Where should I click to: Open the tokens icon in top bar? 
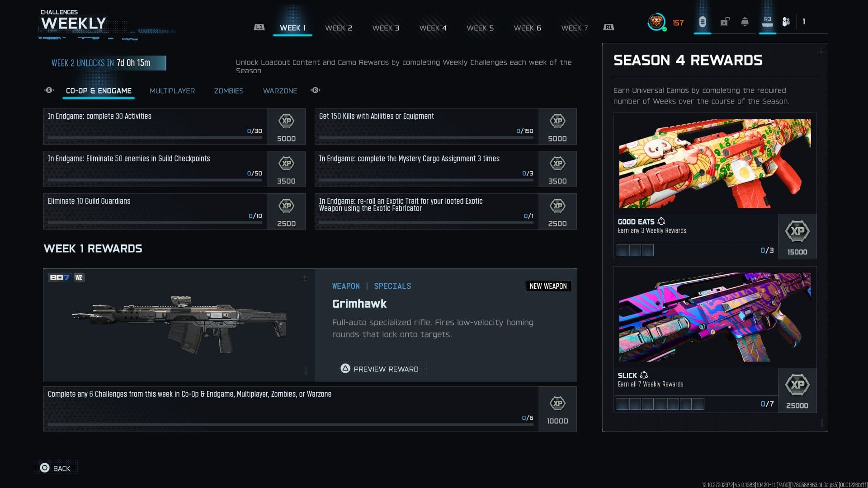702,22
